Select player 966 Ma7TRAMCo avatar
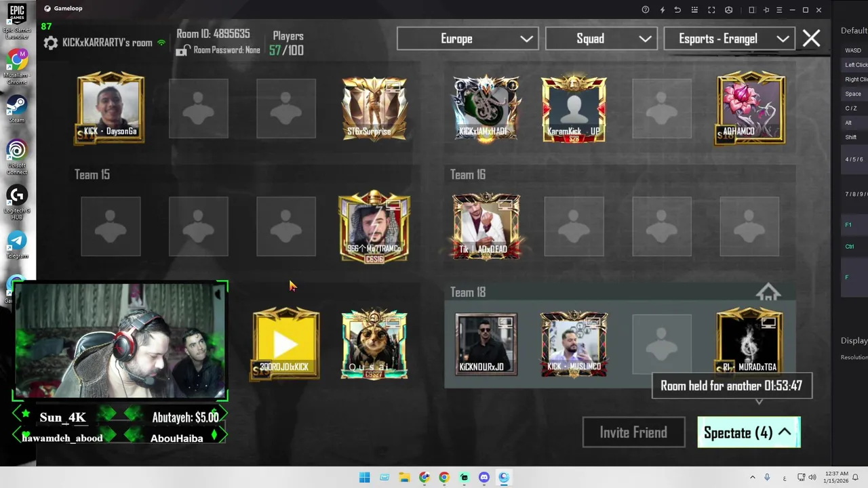The height and width of the screenshot is (488, 868). [374, 227]
